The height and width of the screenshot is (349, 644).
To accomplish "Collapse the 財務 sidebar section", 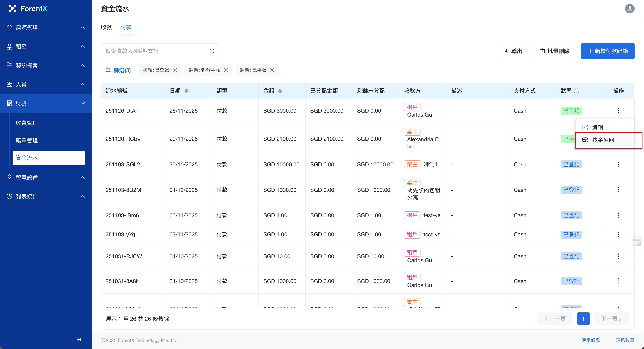I will click(x=46, y=103).
